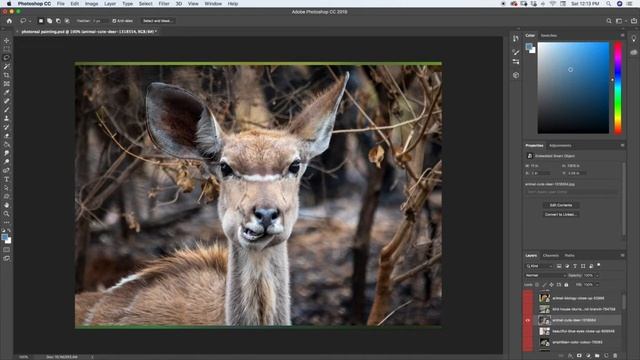Click the Select and Mask button
Viewport: 640px width, 360px height.
158,21
